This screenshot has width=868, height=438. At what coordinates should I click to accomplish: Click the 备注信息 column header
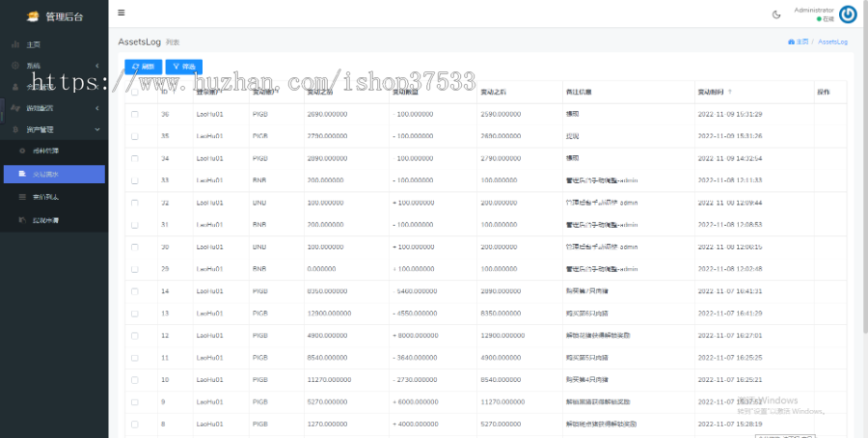(x=579, y=92)
